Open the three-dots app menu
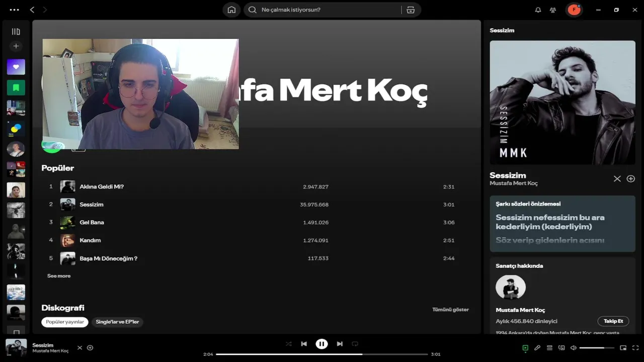This screenshot has height=362, width=644. point(14,10)
